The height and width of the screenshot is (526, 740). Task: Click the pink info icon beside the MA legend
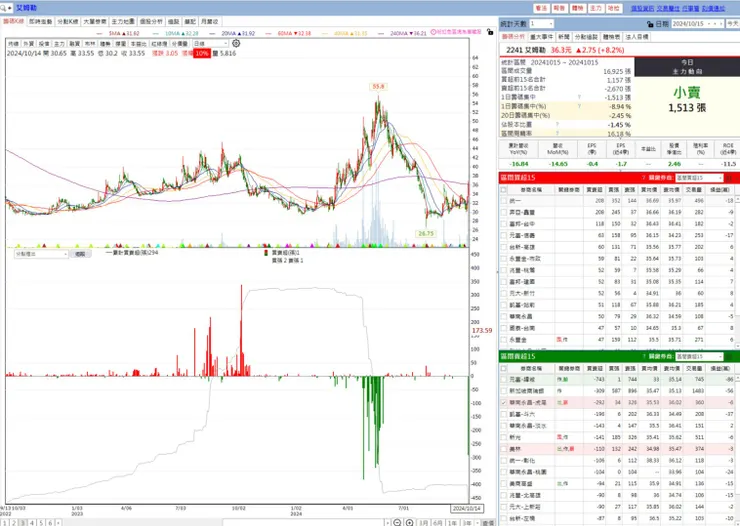[433, 32]
